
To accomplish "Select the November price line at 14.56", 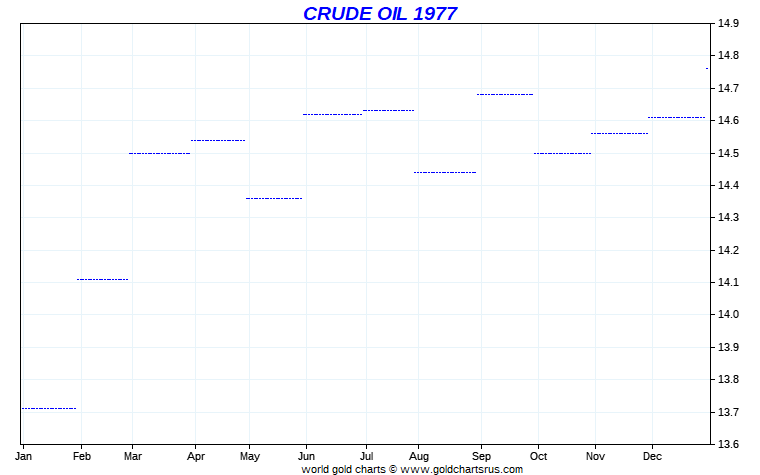I will coord(619,133).
